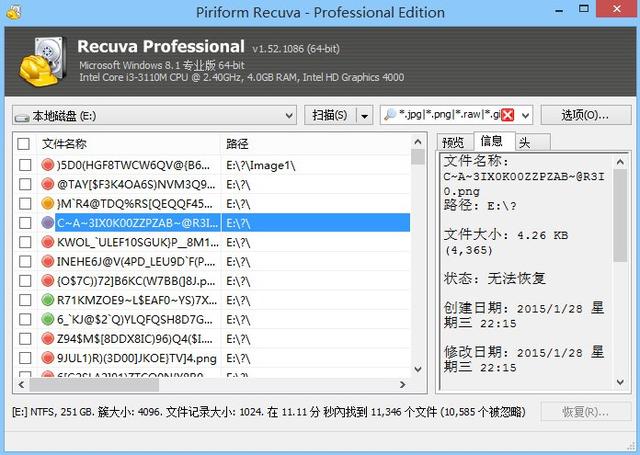Check the box for 6_`KJ@$2`Q)YLQFQSH8D7G file
Viewport: 640px width, 455px height.
click(25, 319)
